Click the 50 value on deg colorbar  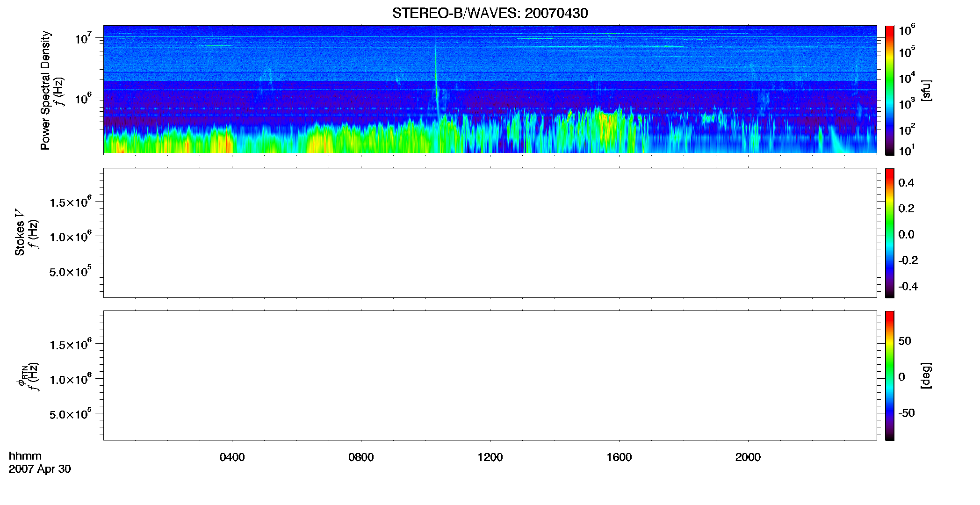pos(905,341)
